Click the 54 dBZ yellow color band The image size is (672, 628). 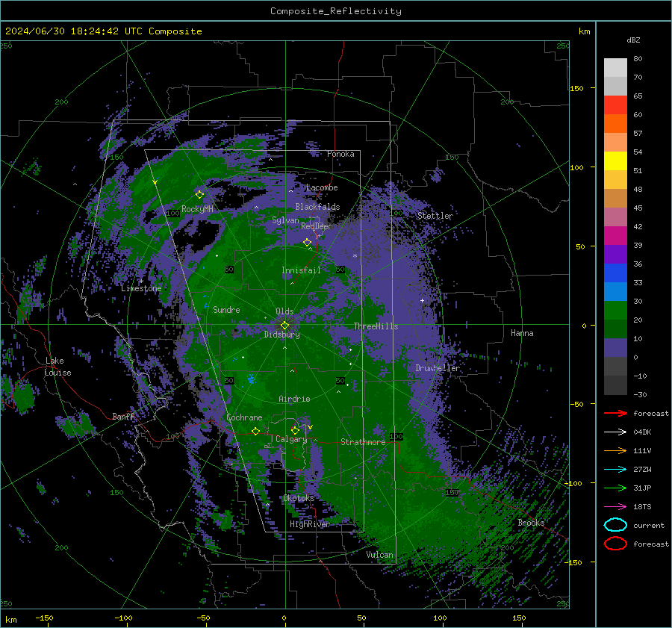point(615,161)
